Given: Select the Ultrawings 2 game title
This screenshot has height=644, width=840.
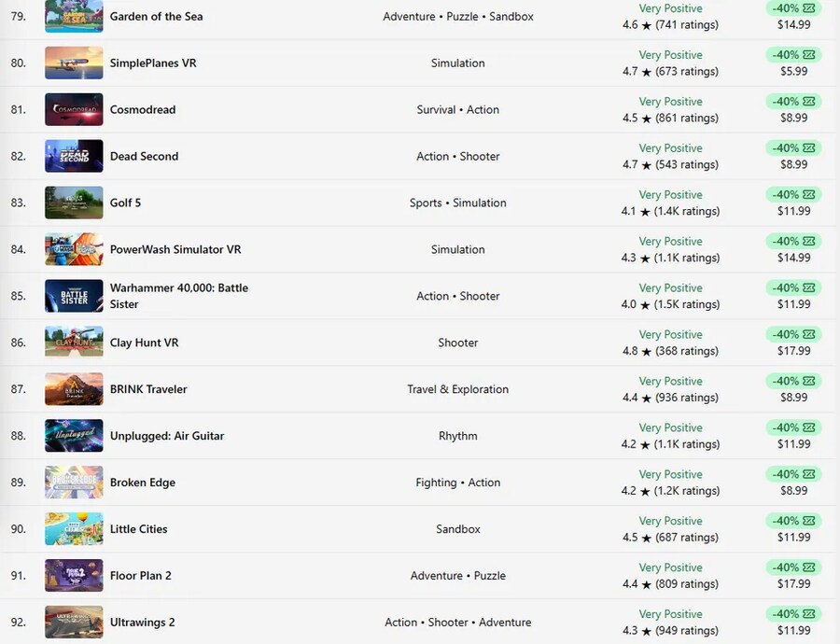Looking at the screenshot, I should (143, 623).
